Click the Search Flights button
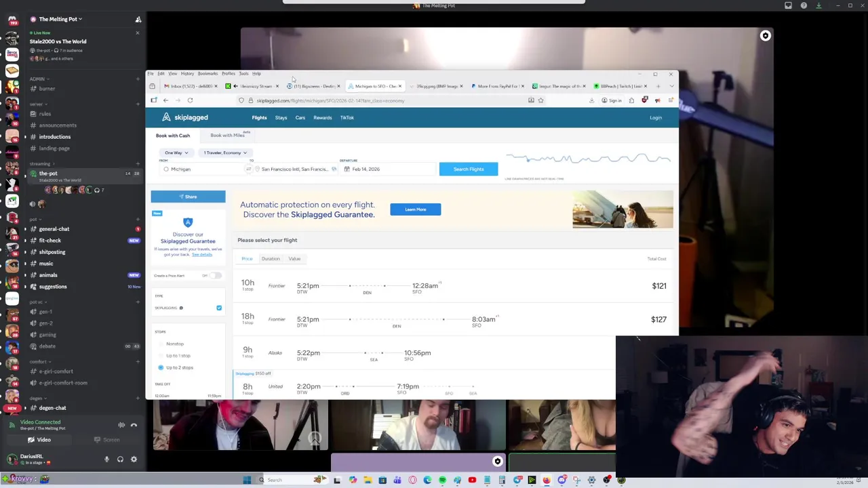Screen dimensions: 868x488 469,169
